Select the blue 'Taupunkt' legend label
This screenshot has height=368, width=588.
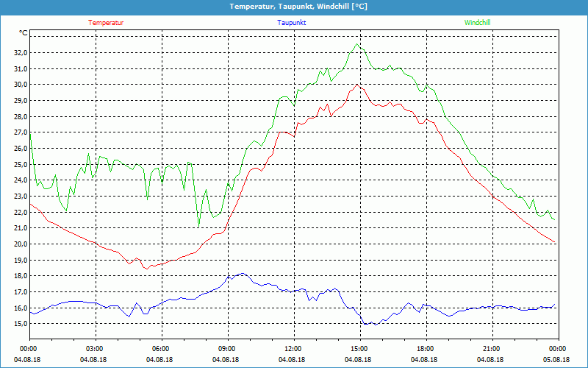click(x=291, y=23)
